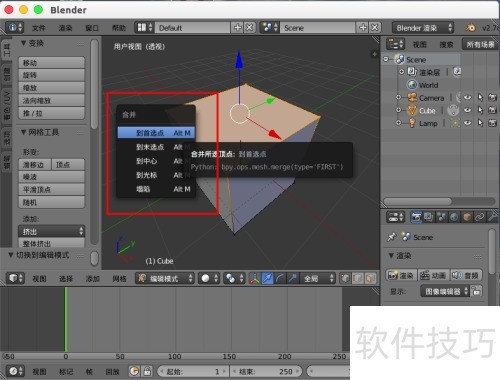Open the properties editor type selector icon
500x380 pixels.
pyautogui.click(x=396, y=217)
